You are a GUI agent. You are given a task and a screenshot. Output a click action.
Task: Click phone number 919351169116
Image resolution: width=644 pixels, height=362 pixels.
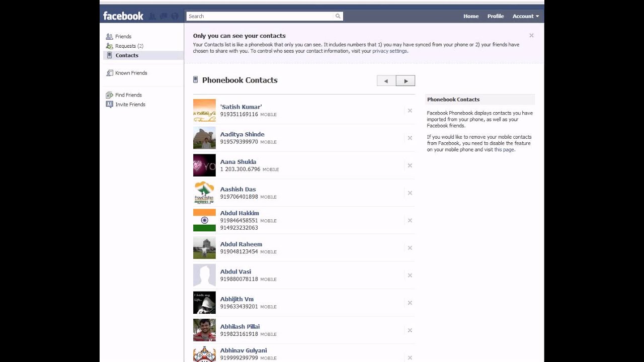[x=239, y=115]
